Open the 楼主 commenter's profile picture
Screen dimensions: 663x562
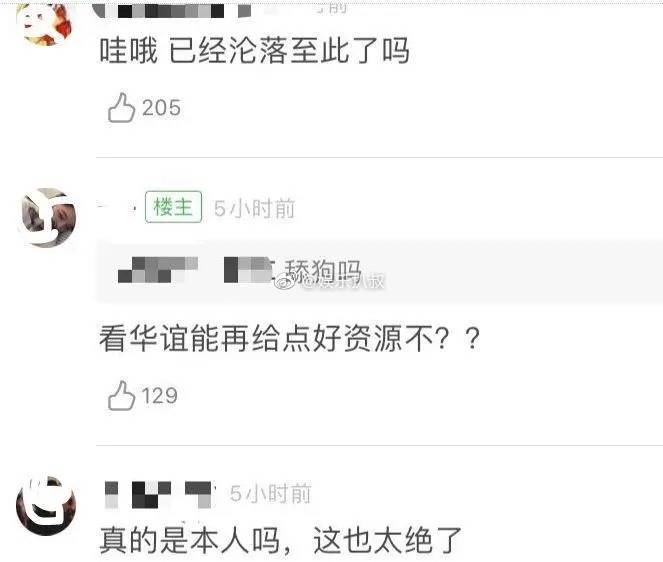point(48,218)
